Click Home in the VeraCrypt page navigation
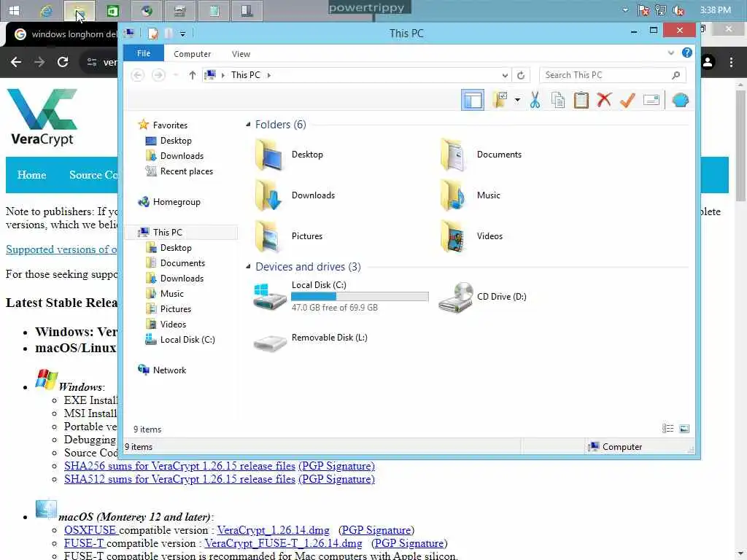The height and width of the screenshot is (560, 747). (32, 175)
